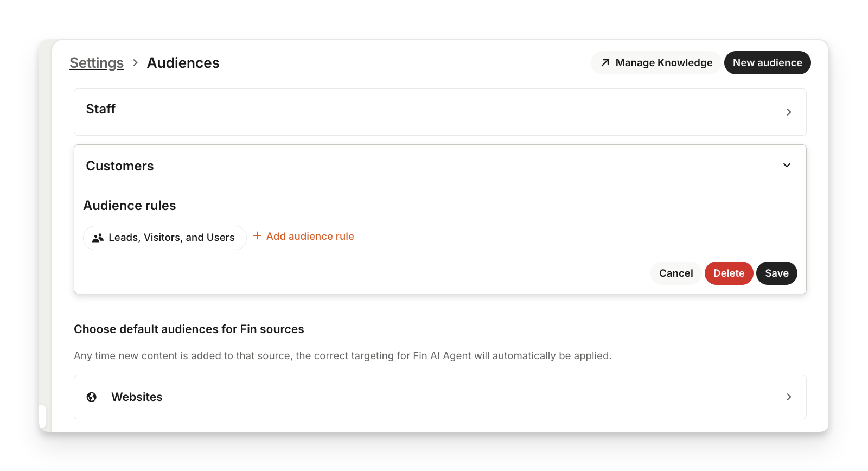Collapse the Customers audience panel chevron
The height and width of the screenshot is (471, 868).
[787, 166]
